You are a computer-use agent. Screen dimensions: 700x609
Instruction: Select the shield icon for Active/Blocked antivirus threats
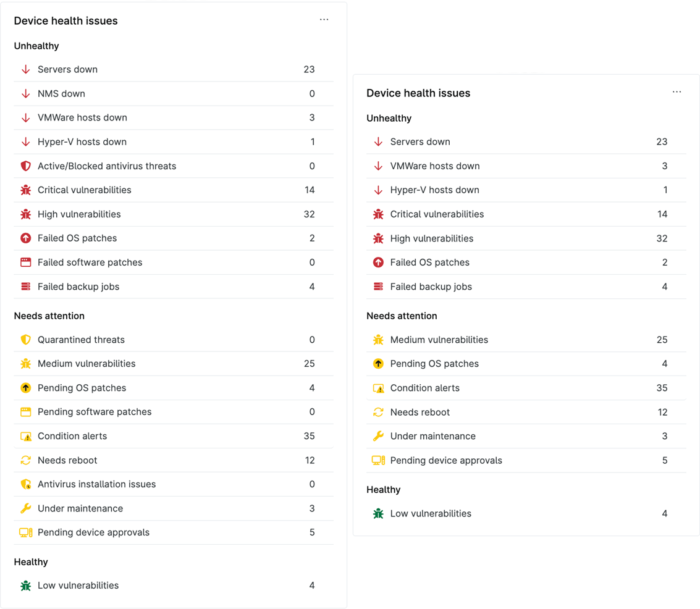(x=25, y=166)
